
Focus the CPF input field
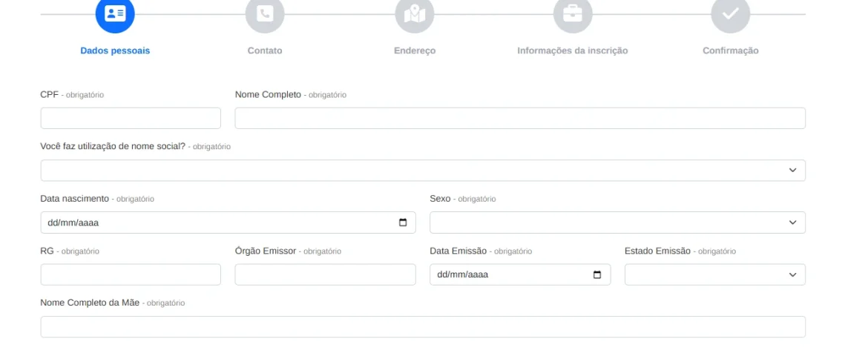click(131, 119)
